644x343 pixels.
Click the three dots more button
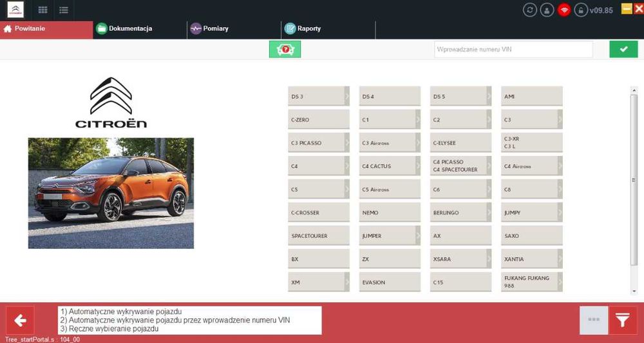(594, 320)
